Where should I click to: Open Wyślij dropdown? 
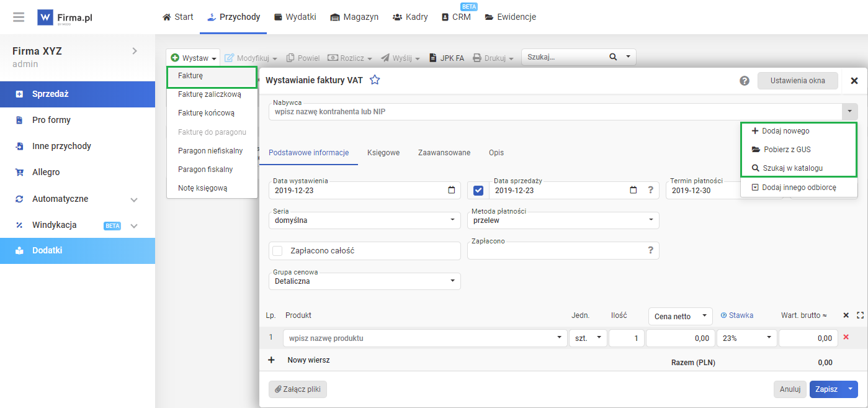(400, 58)
